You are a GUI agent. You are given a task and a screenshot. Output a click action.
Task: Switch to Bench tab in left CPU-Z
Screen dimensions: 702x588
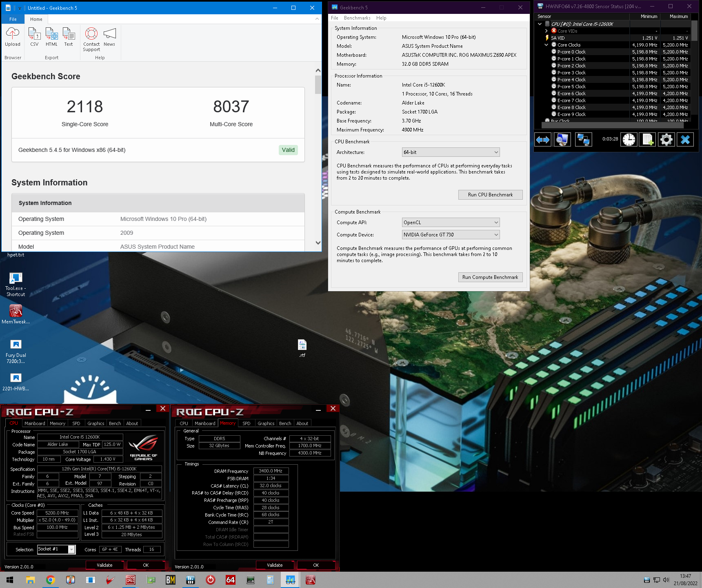(x=115, y=423)
